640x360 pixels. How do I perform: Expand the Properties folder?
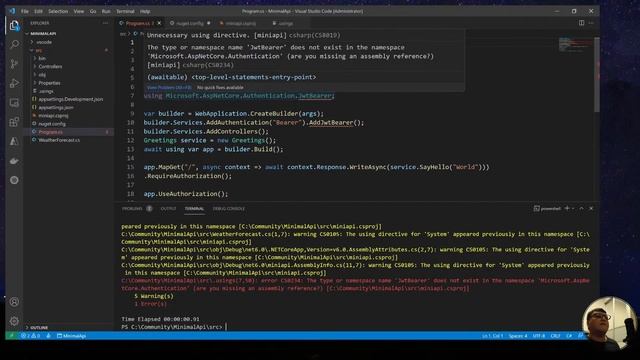point(69,83)
